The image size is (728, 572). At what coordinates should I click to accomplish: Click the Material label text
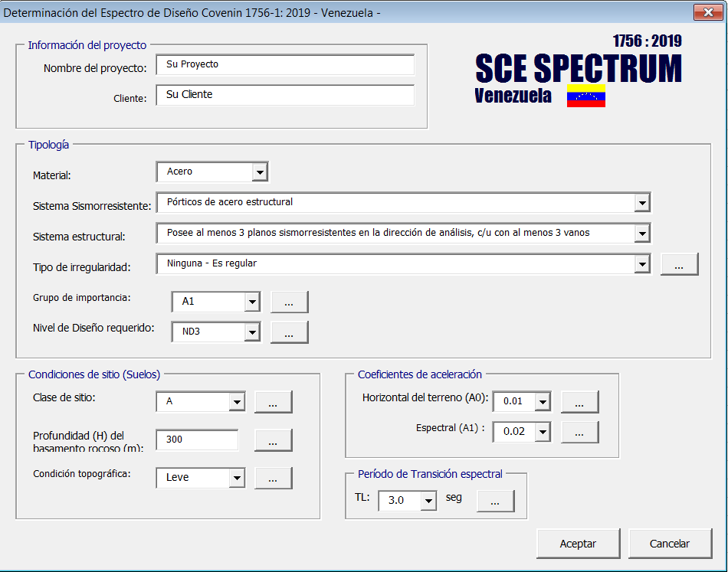tap(52, 176)
